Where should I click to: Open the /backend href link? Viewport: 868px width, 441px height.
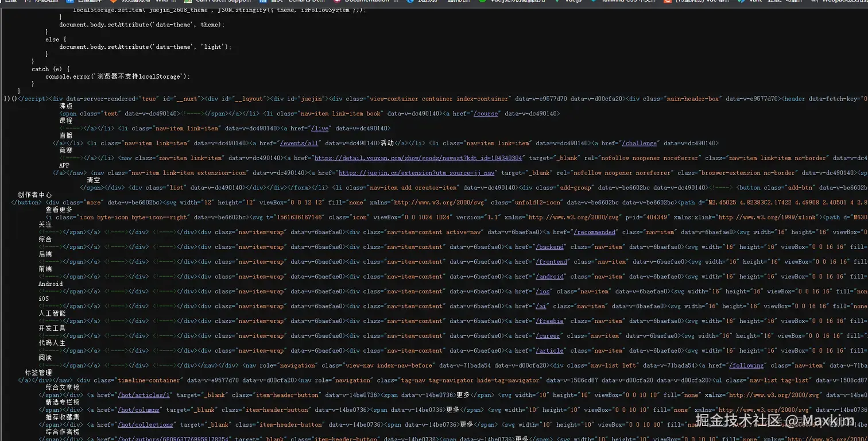(x=550, y=247)
